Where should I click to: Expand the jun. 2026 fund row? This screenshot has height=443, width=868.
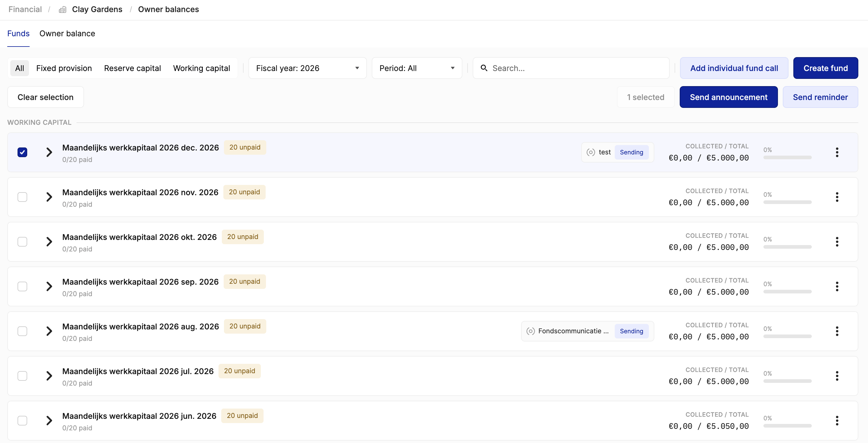tap(49, 420)
